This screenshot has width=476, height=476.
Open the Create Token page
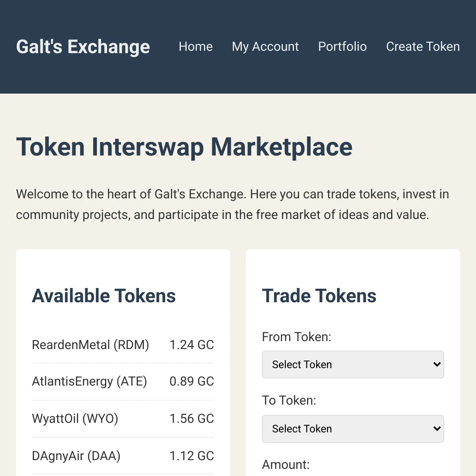[423, 46]
